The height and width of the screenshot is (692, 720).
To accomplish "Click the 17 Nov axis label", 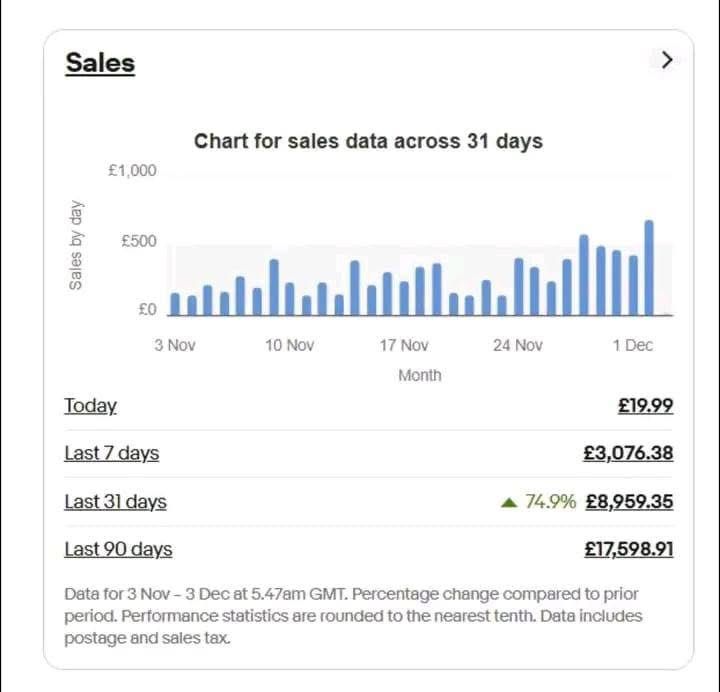I will click(x=404, y=345).
